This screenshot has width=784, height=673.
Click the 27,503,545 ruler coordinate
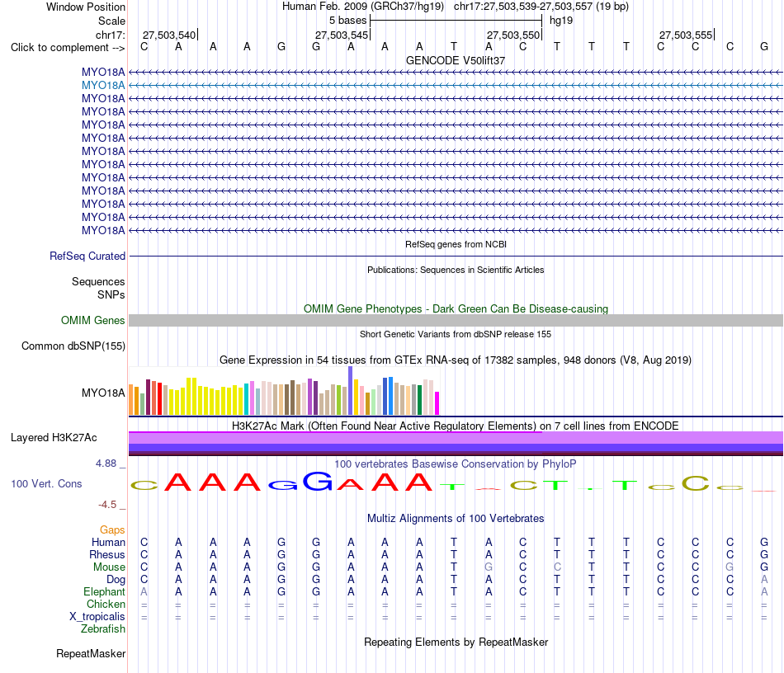click(342, 35)
